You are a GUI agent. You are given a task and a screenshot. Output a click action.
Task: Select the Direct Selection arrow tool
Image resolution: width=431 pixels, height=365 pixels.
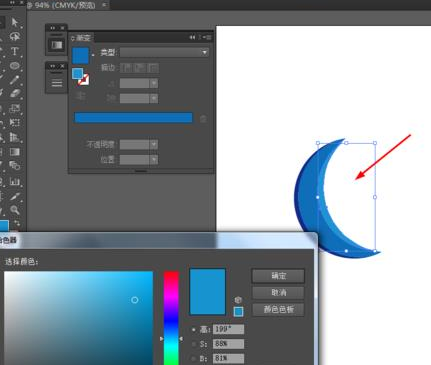click(15, 22)
